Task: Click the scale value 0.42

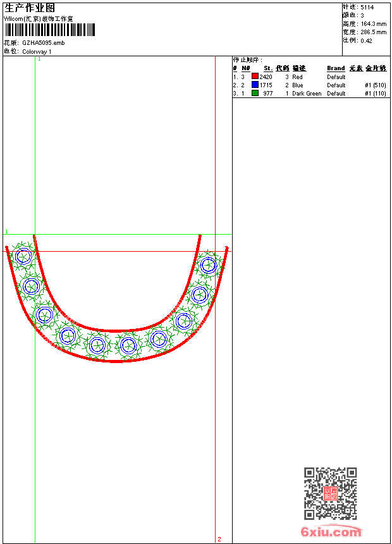Action: click(x=366, y=40)
